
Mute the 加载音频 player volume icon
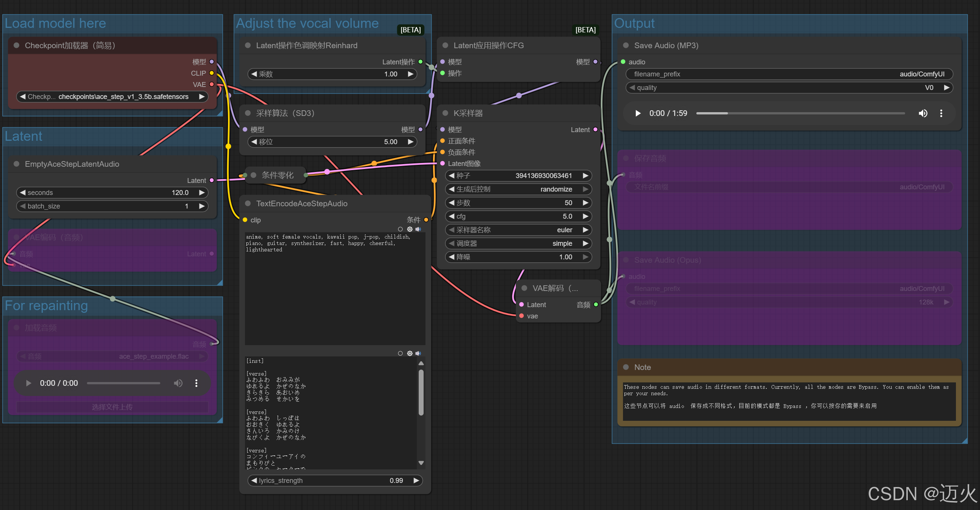[178, 383]
